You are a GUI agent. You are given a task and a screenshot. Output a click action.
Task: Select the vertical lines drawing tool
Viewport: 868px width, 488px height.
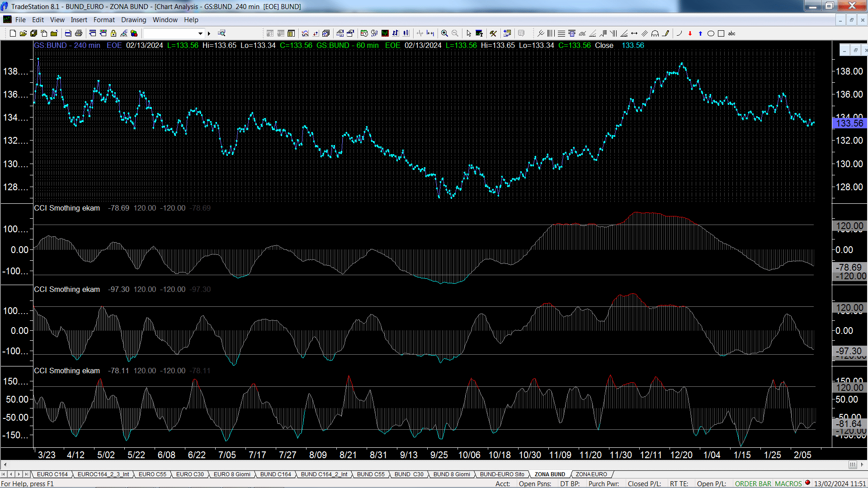coord(551,33)
